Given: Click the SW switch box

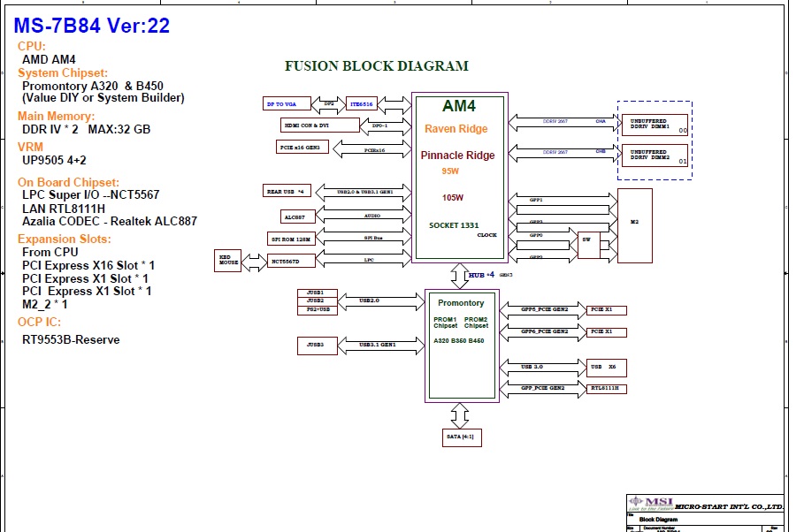Looking at the screenshot, I should pos(586,245).
